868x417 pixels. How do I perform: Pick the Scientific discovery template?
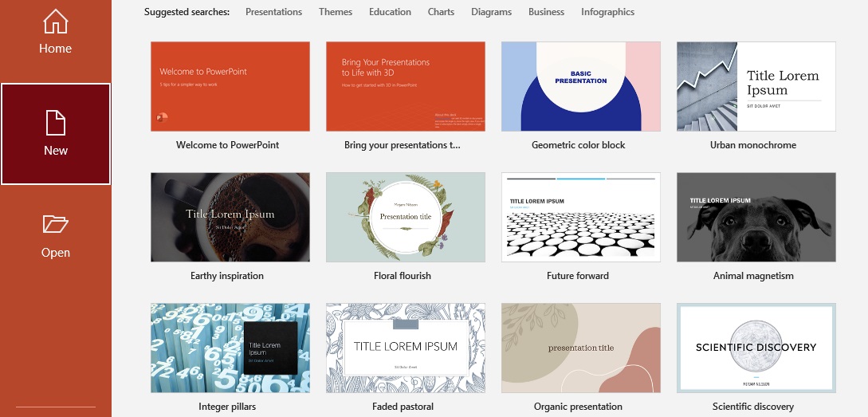(756, 348)
